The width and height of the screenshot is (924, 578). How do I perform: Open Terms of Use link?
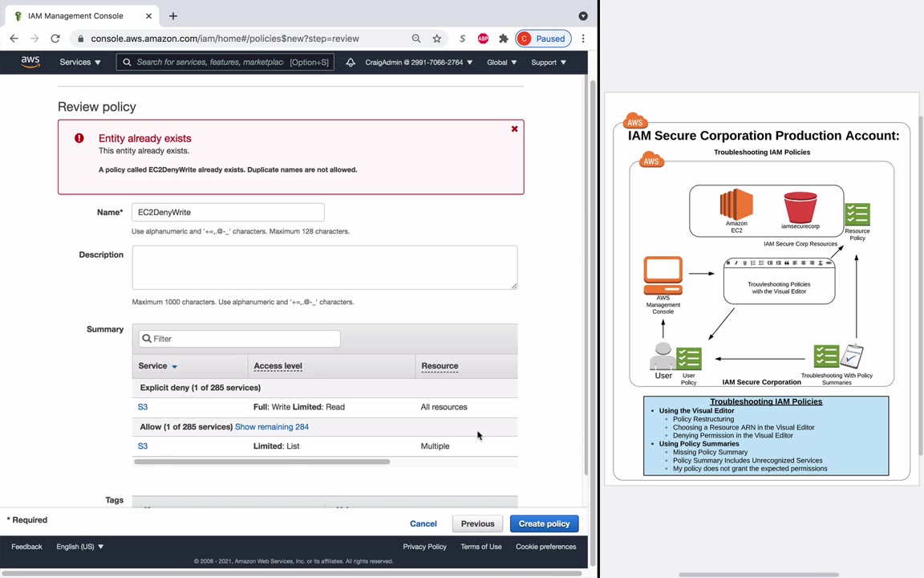[481, 547]
